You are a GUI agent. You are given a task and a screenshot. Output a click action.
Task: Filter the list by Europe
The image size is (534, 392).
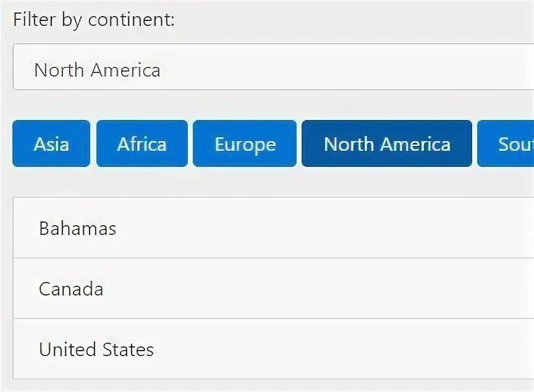[x=245, y=143]
